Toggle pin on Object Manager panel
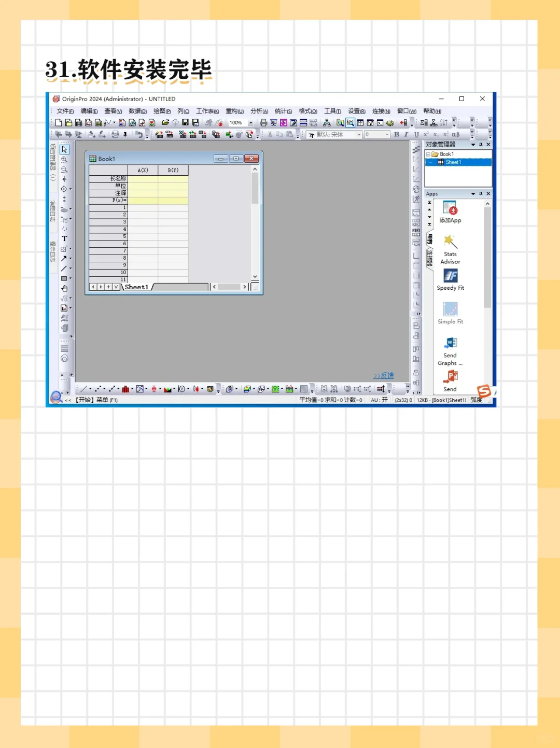560x748 pixels. pyautogui.click(x=481, y=145)
